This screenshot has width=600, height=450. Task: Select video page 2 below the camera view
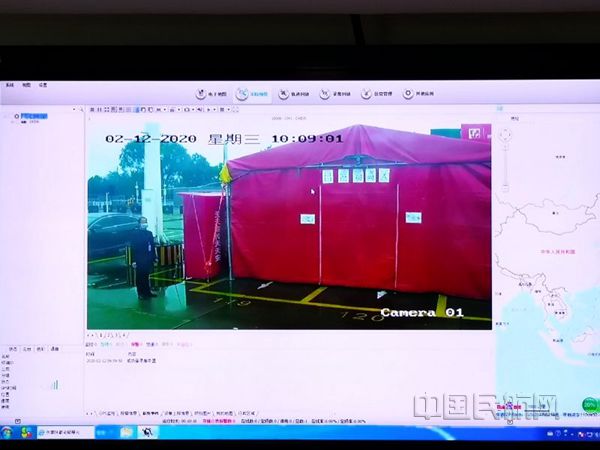click(x=106, y=334)
